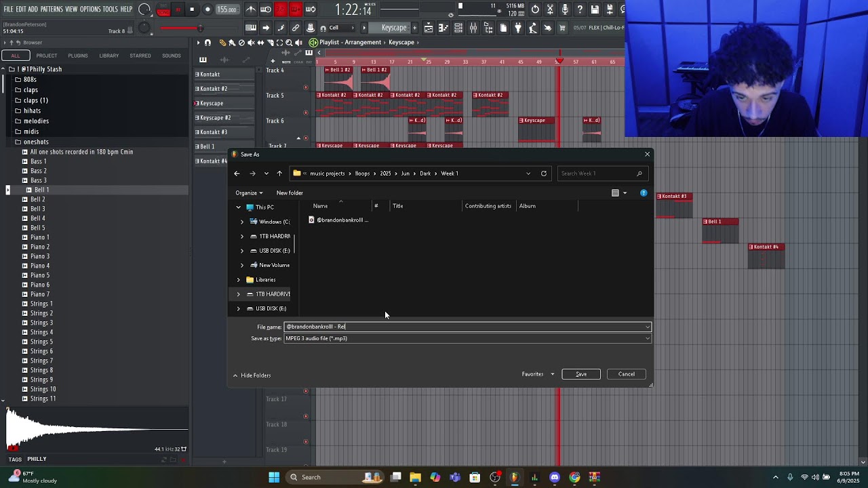Open the oneshots folder in browser

click(x=36, y=142)
